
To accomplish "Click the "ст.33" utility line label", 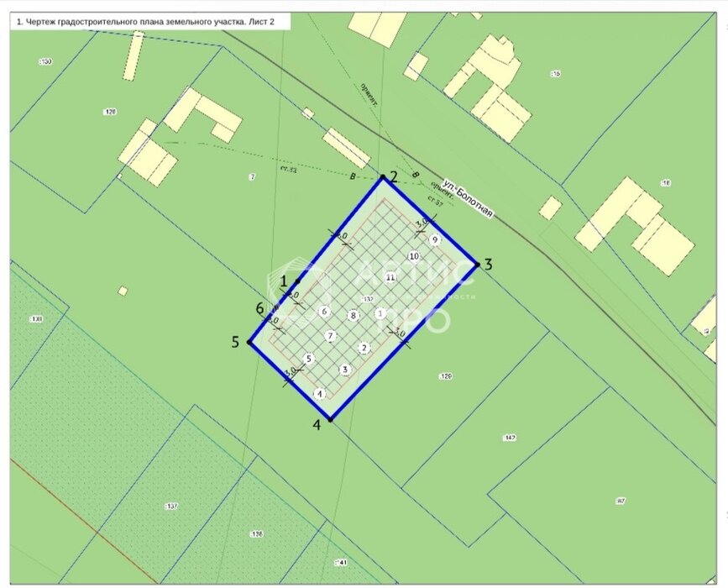I will [x=289, y=169].
